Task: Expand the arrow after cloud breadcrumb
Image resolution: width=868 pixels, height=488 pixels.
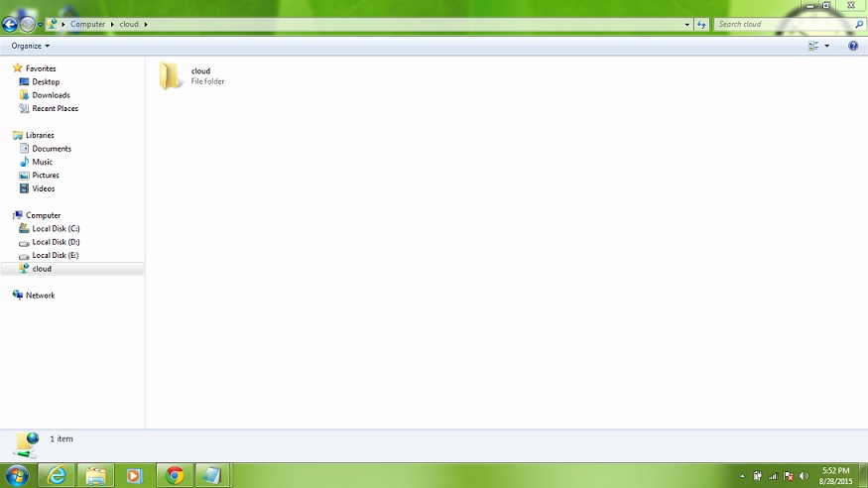Action: click(x=146, y=25)
